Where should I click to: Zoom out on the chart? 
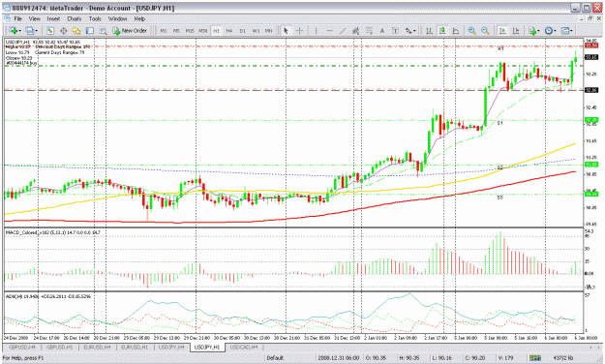tap(485, 30)
